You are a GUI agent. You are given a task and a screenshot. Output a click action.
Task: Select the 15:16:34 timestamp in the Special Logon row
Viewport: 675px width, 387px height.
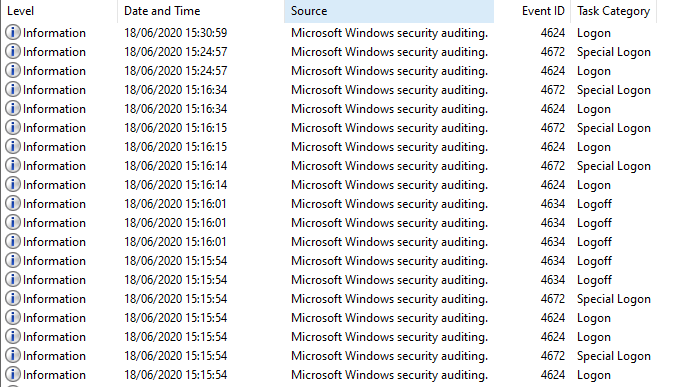[176, 90]
